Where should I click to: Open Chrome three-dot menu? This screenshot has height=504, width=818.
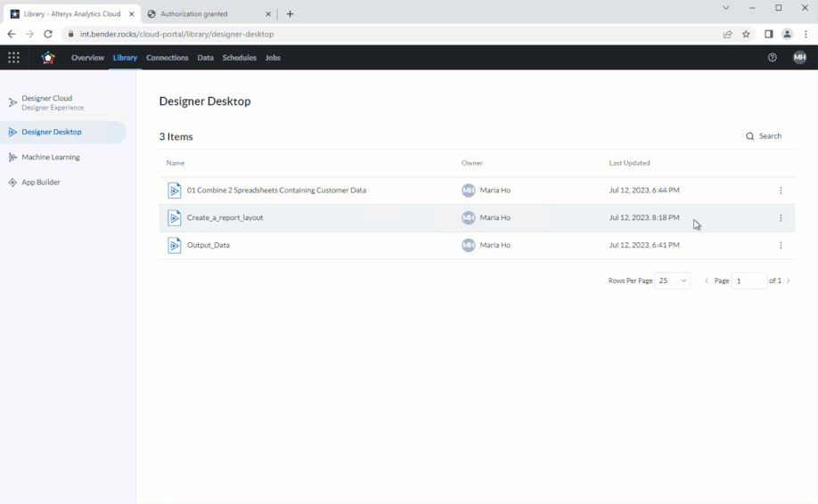[806, 34]
